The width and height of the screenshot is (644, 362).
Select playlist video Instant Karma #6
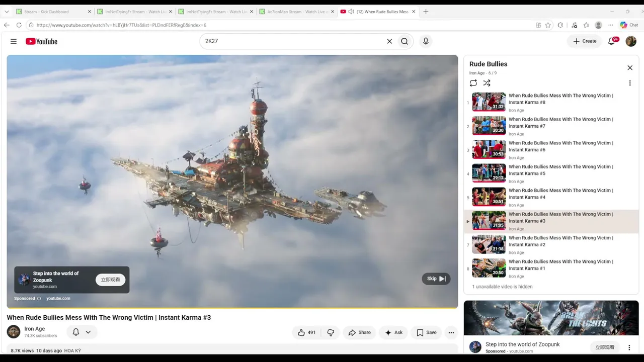[x=551, y=149]
